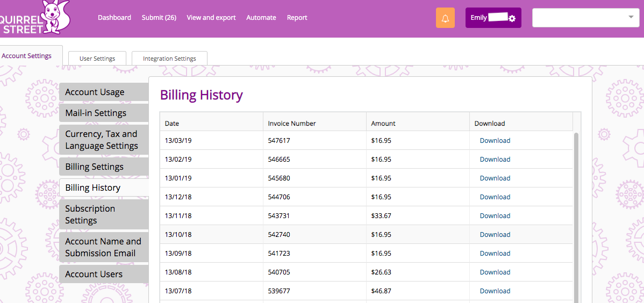Select date cell 13/11/18
Viewport: 644px width, 303px height.
point(211,216)
